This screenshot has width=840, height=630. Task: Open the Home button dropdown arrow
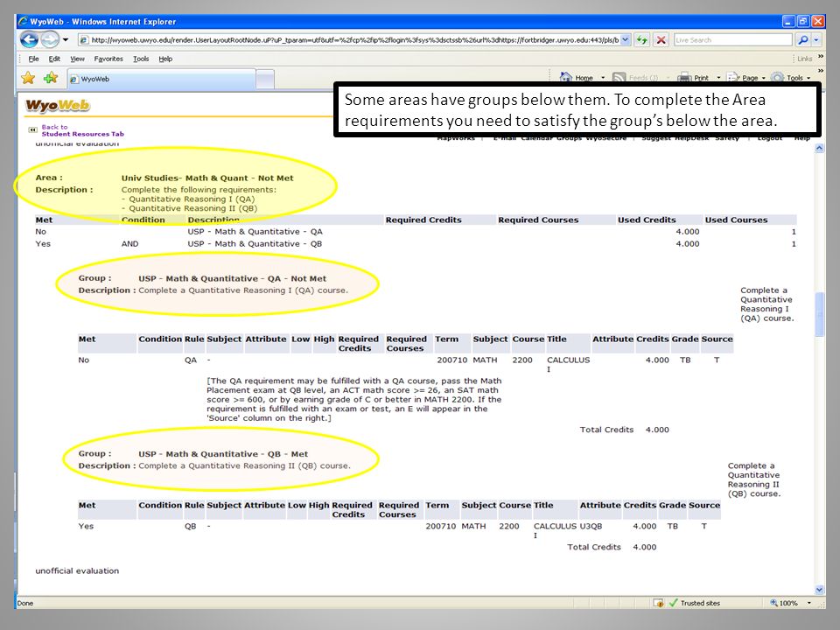pyautogui.click(x=603, y=78)
